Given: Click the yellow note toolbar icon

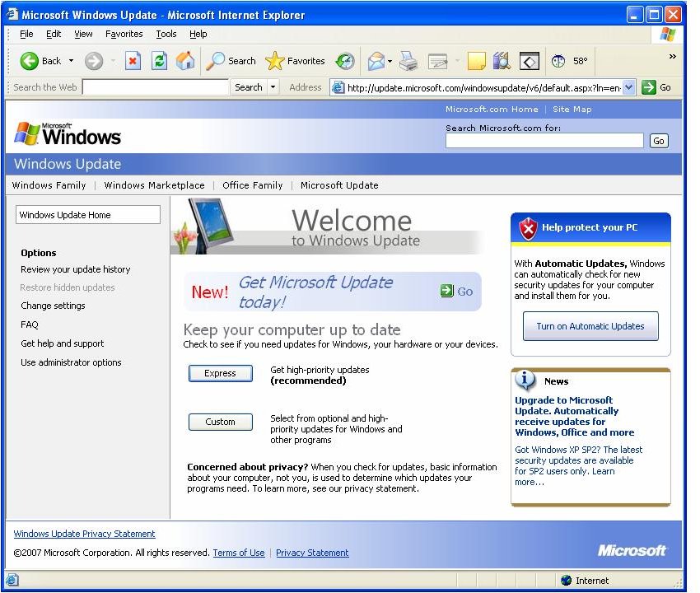Looking at the screenshot, I should pos(476,61).
